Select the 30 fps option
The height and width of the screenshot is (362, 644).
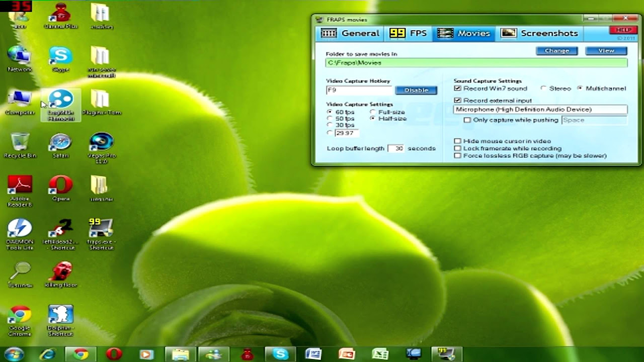coord(330,125)
